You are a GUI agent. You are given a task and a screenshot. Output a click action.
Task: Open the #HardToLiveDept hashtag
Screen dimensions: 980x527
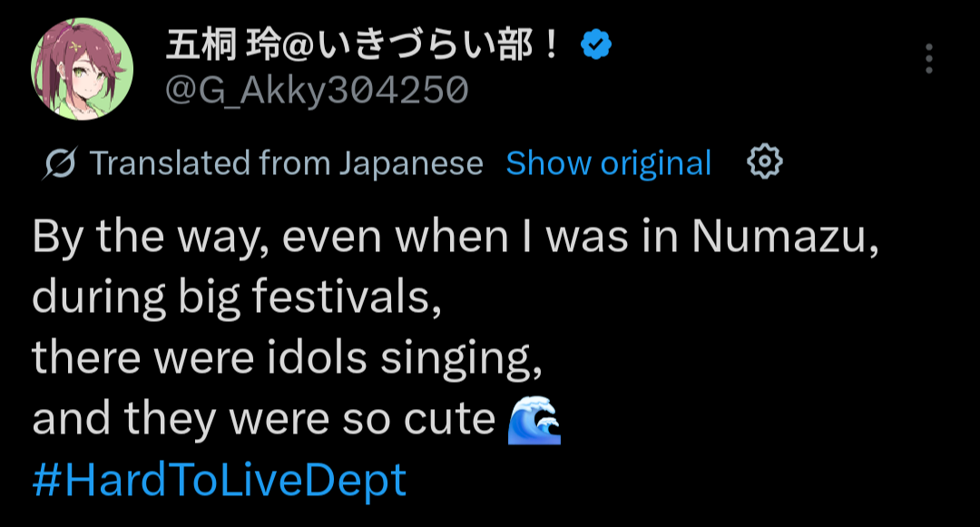tap(219, 480)
